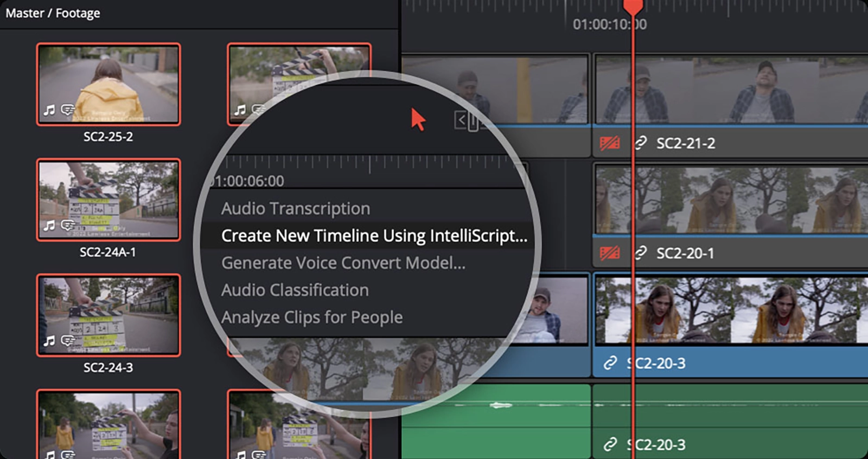The width and height of the screenshot is (868, 459).
Task: Click the music note icon on SC2-24-3 thumbnail
Action: pyautogui.click(x=49, y=341)
